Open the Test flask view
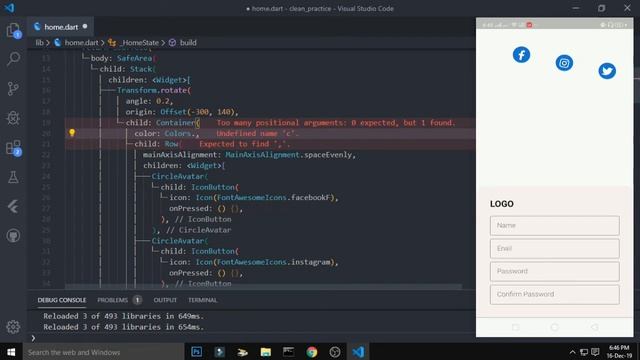 coord(13,177)
